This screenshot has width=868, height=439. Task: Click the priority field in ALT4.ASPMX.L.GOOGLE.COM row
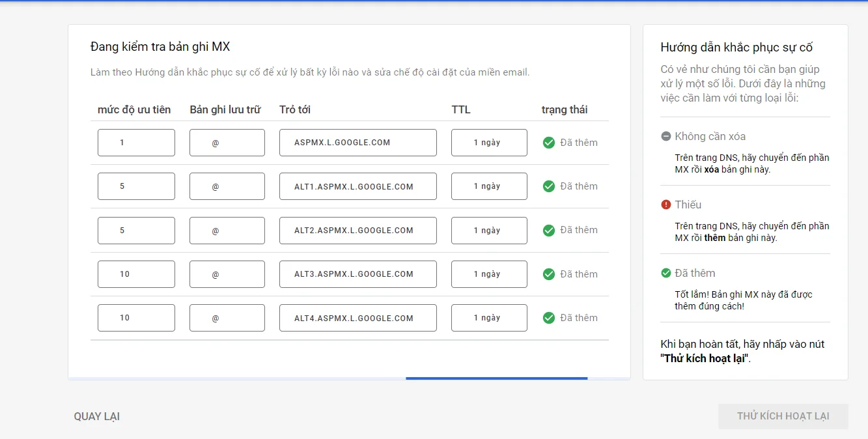(136, 318)
